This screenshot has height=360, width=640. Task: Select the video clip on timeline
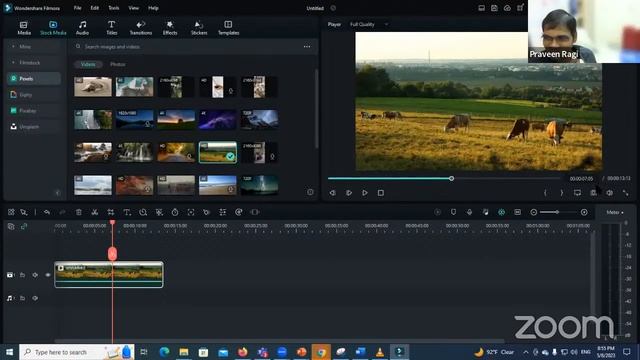(109, 275)
